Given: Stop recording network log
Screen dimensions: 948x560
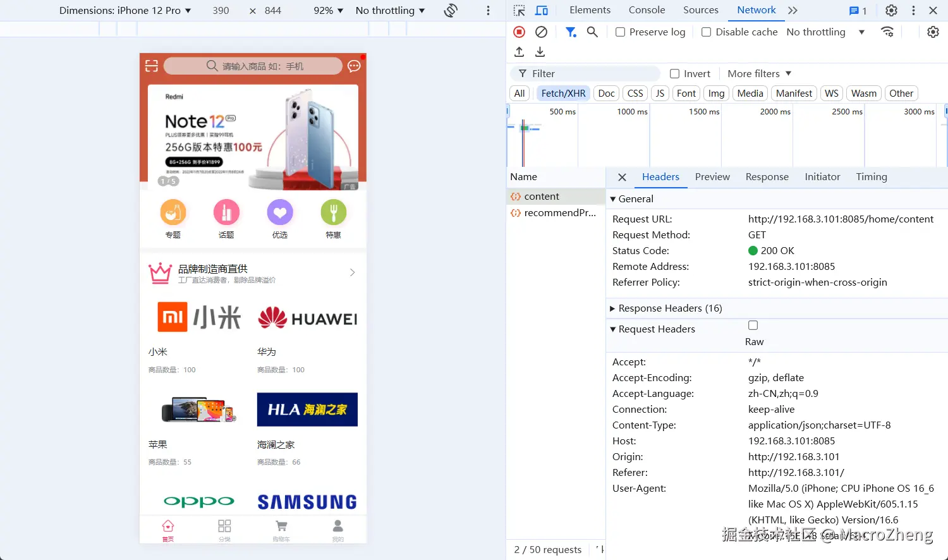Looking at the screenshot, I should coord(520,32).
